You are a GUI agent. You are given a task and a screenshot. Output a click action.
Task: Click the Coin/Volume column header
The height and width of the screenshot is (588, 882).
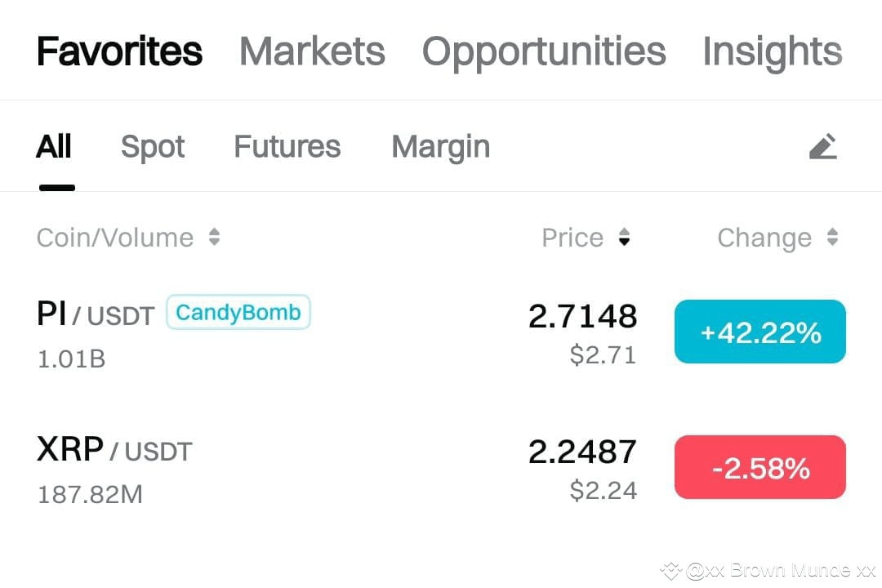pos(115,238)
